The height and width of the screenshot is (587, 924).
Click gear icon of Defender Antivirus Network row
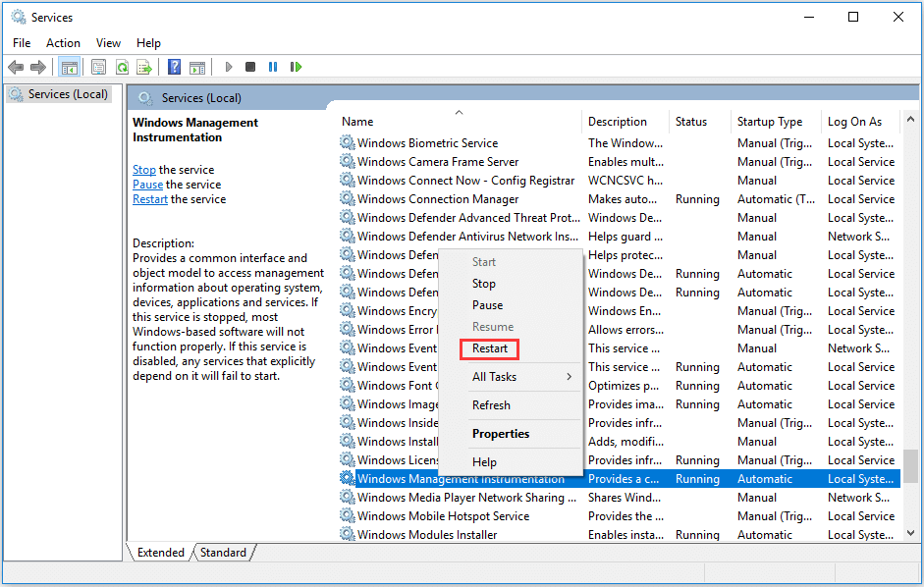click(x=347, y=236)
